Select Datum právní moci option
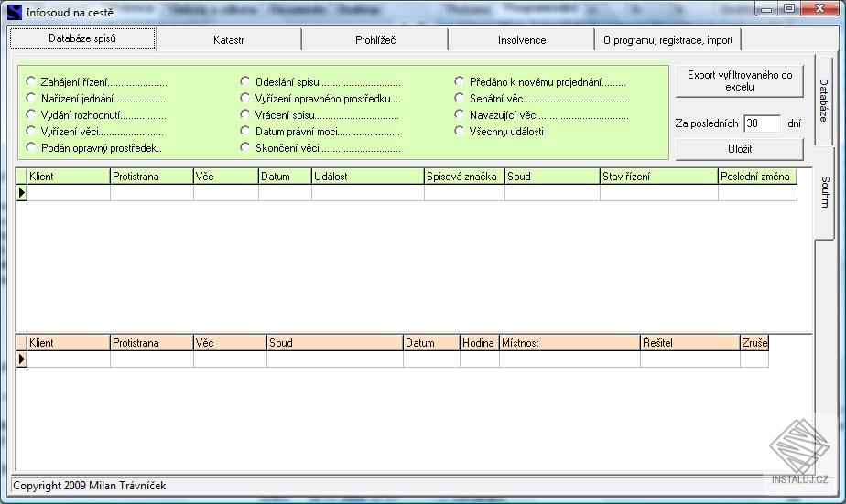 point(245,131)
